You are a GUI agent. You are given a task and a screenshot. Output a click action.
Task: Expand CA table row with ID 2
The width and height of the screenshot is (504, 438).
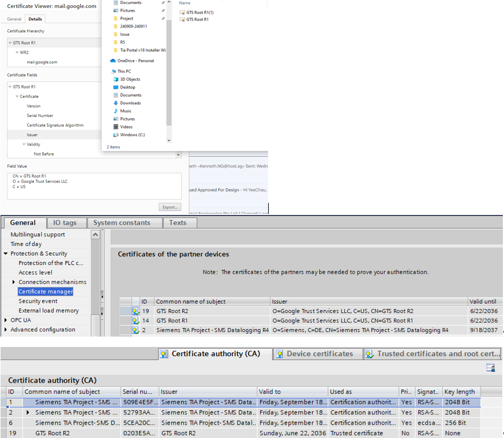click(28, 412)
